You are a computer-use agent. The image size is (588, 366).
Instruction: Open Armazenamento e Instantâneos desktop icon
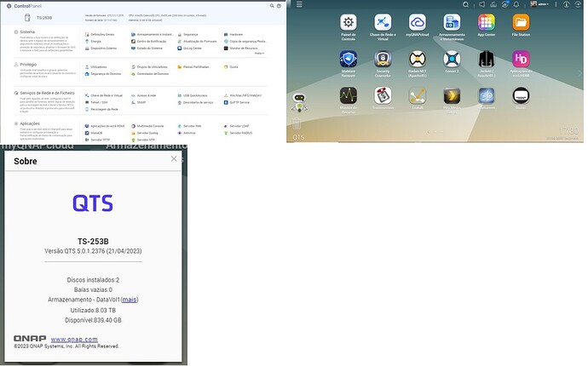coord(452,22)
